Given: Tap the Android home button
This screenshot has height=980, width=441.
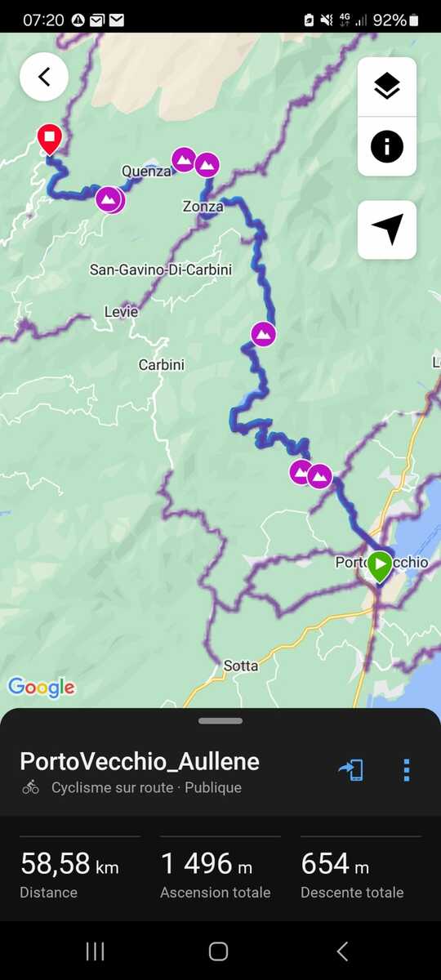Looking at the screenshot, I should point(218,951).
